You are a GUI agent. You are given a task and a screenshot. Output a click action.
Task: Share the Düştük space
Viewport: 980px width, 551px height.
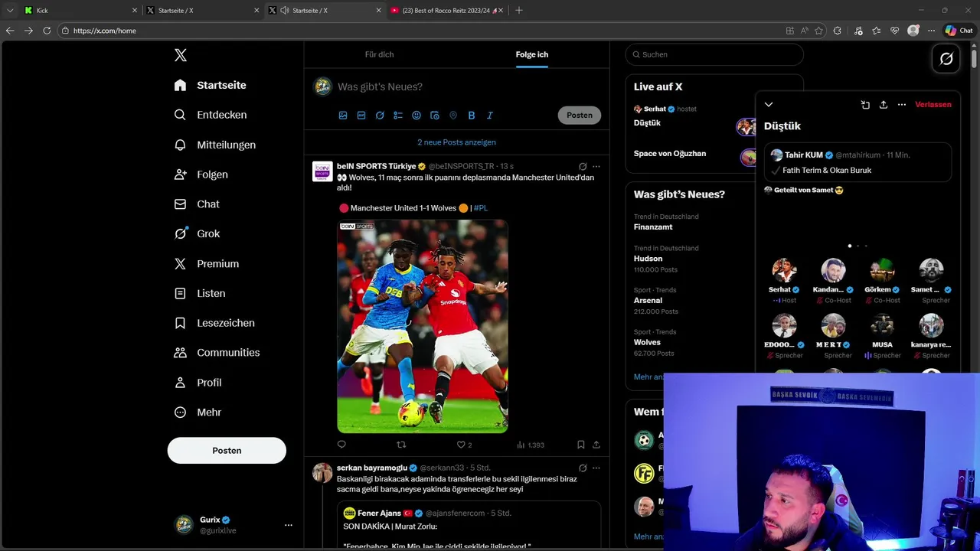884,105
